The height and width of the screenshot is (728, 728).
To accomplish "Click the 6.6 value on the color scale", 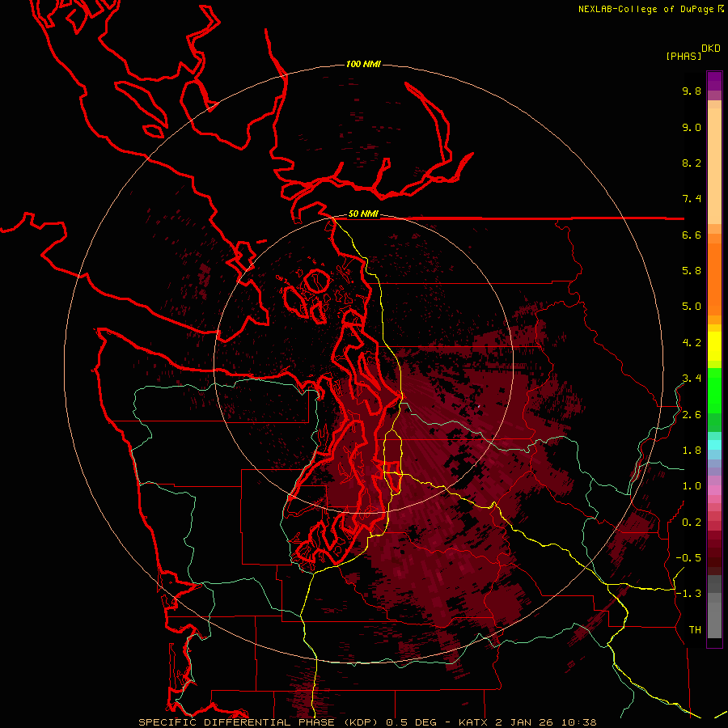I will (x=692, y=235).
